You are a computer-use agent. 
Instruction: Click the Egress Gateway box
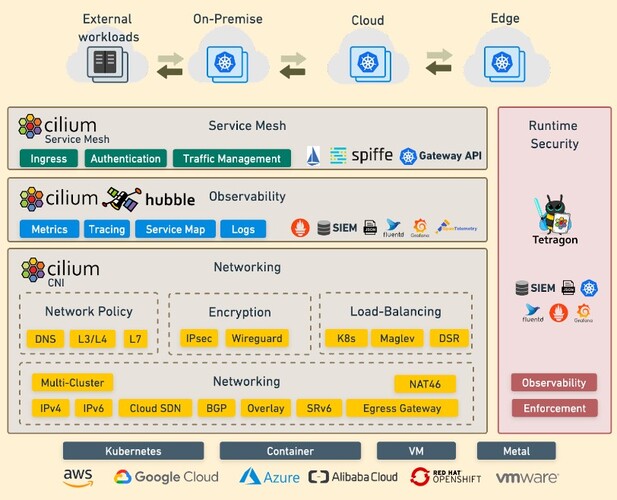402,408
